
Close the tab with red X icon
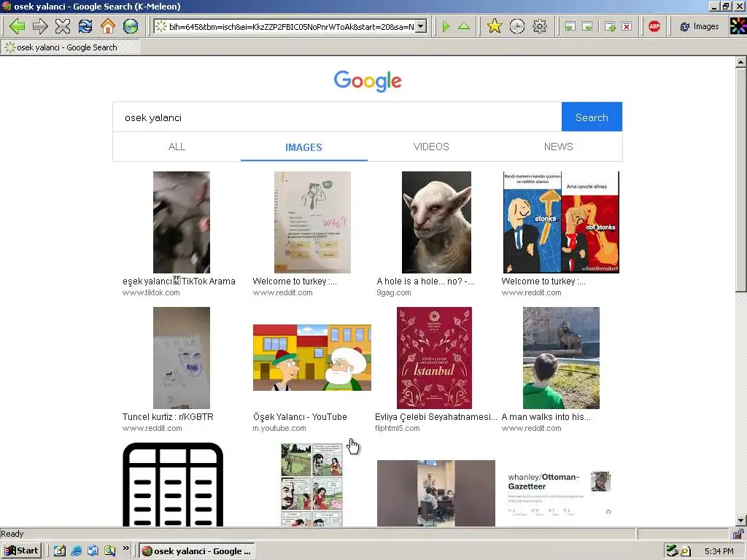click(627, 27)
